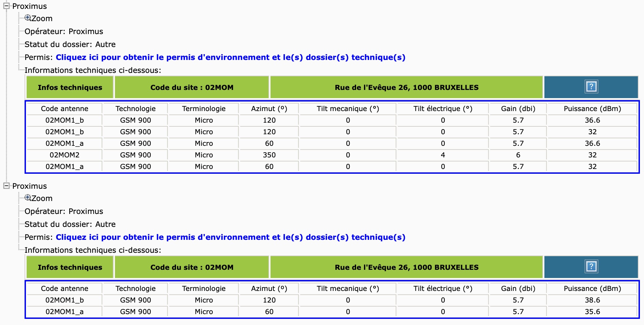Click first 'Rue de l'Evêque 26, 1000 BRUXELLES' header

[407, 88]
